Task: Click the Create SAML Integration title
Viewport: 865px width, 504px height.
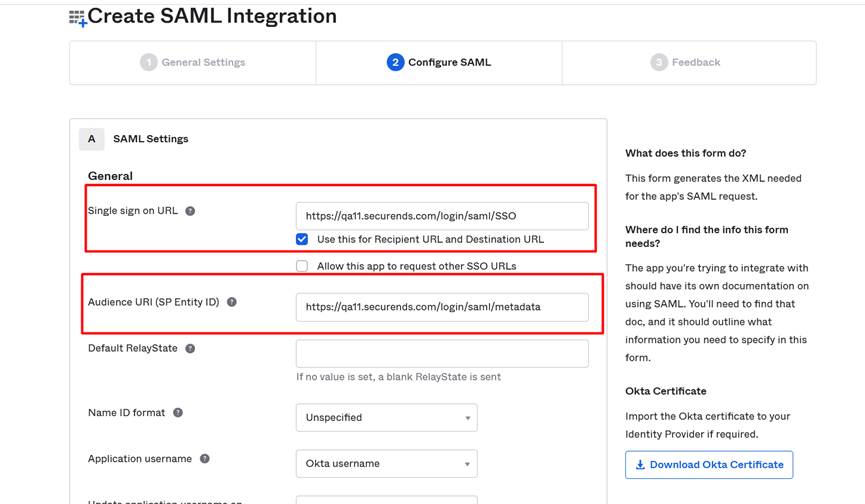Action: pos(212,17)
